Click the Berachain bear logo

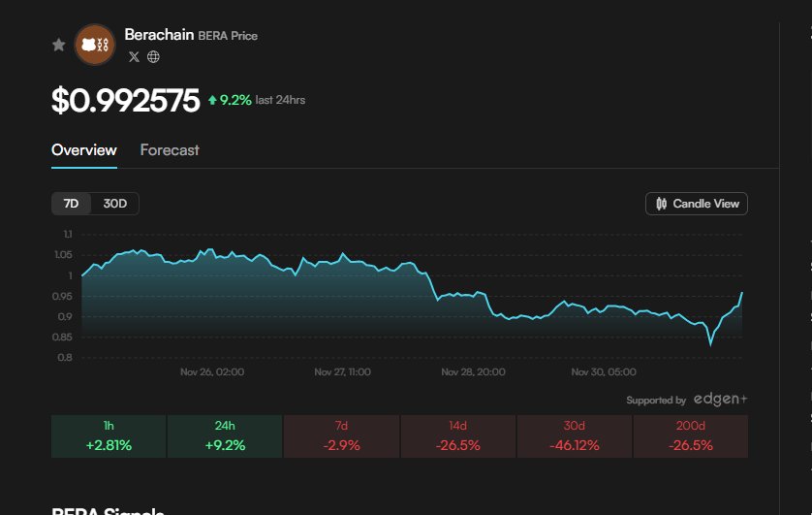[x=95, y=45]
